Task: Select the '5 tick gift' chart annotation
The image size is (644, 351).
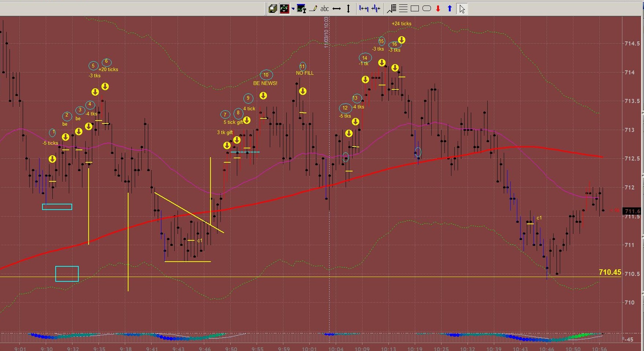Action: pos(233,122)
